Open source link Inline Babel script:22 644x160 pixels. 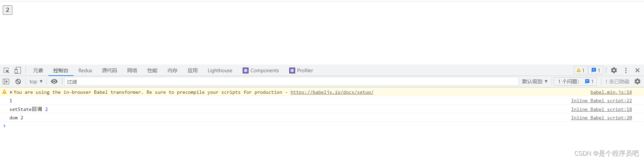(x=601, y=101)
